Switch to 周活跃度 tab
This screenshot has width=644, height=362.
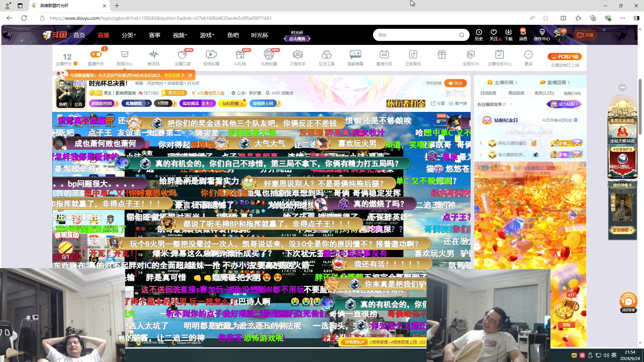[x=516, y=93]
